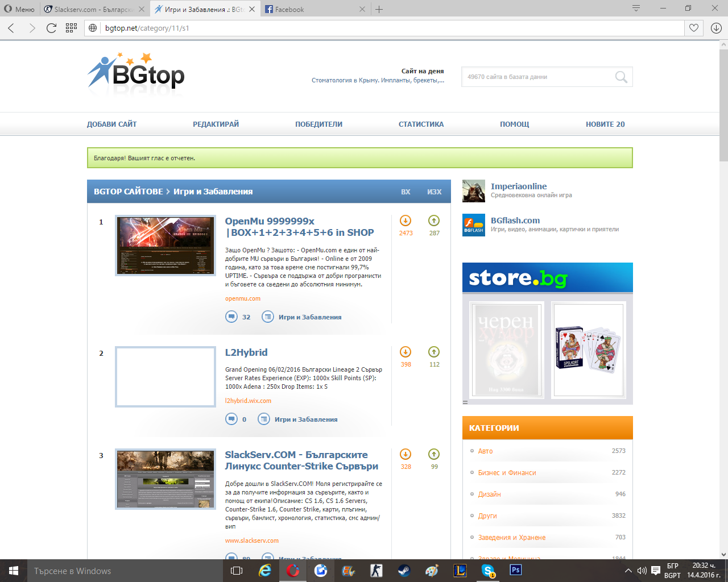Launch Internet Explorer from the taskbar
This screenshot has height=582, width=728.
[265, 571]
